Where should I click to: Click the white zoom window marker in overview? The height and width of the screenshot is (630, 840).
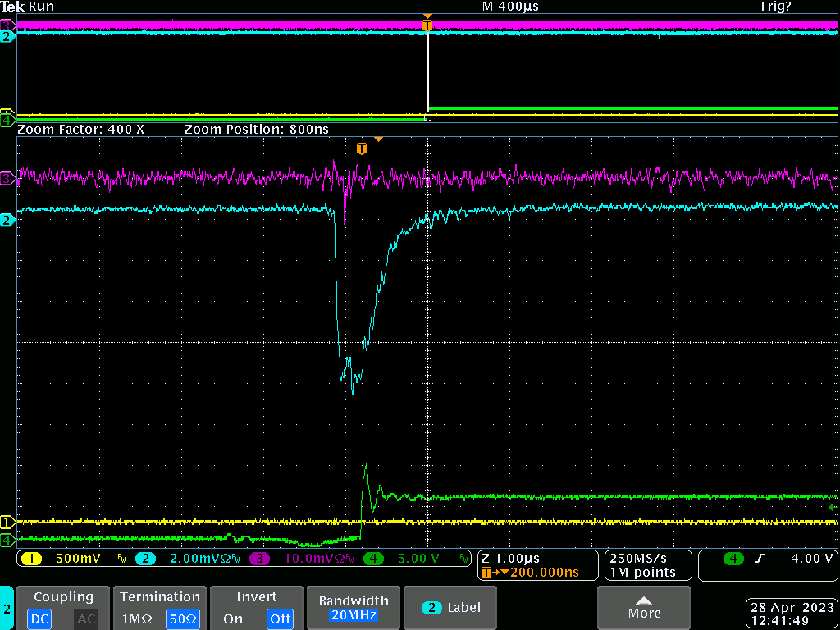[427, 75]
